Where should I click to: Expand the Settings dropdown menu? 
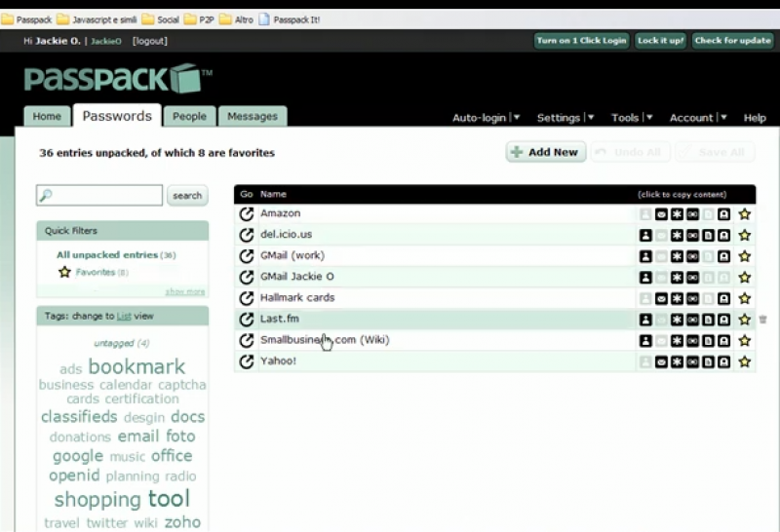[x=565, y=118]
